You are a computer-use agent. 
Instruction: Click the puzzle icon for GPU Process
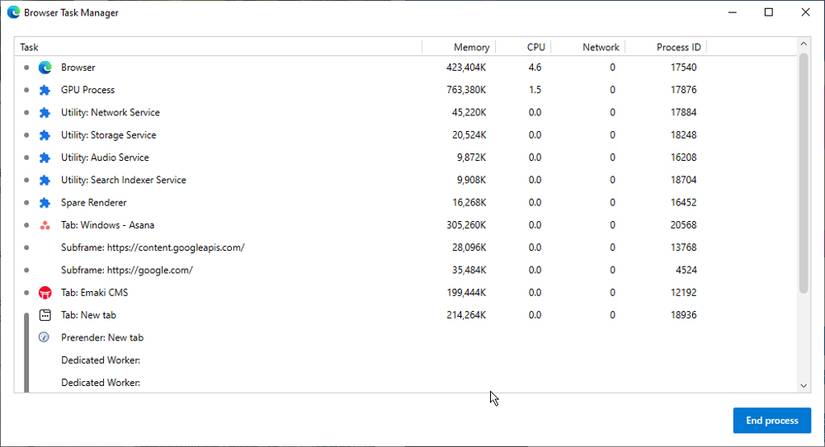pos(44,90)
